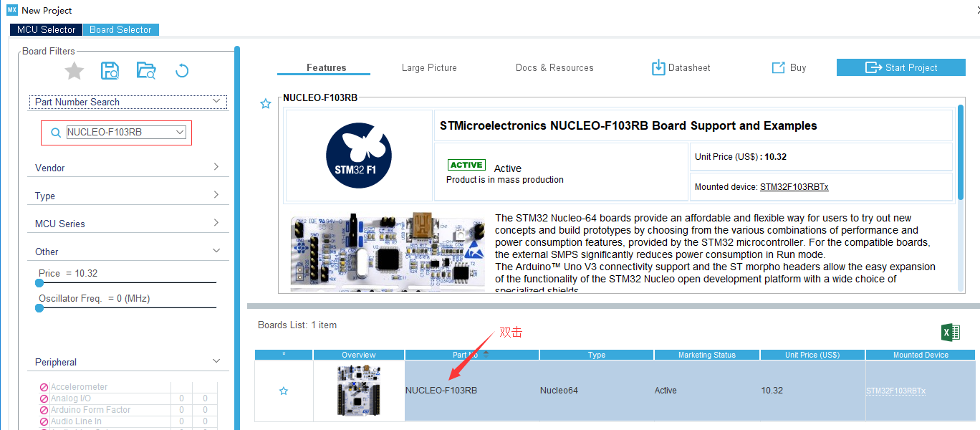
Task: Switch to the MCU Selector tab
Action: click(47, 29)
